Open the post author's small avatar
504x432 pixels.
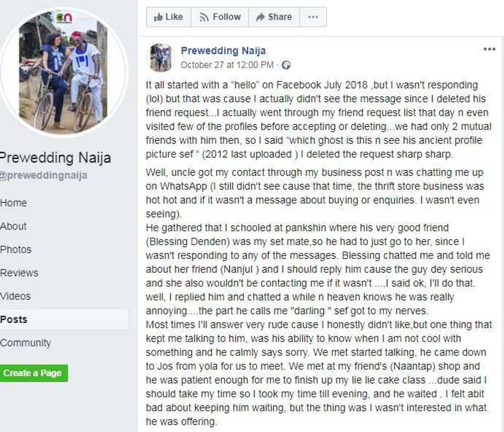[160, 57]
